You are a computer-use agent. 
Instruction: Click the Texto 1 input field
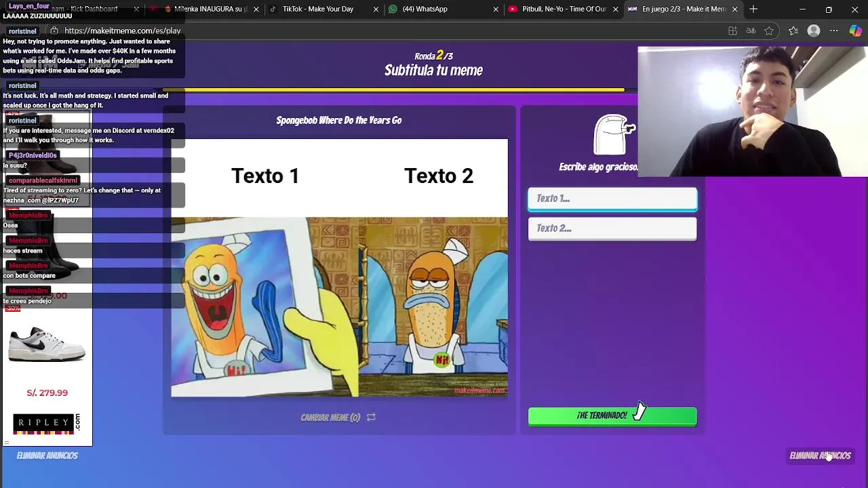click(612, 199)
